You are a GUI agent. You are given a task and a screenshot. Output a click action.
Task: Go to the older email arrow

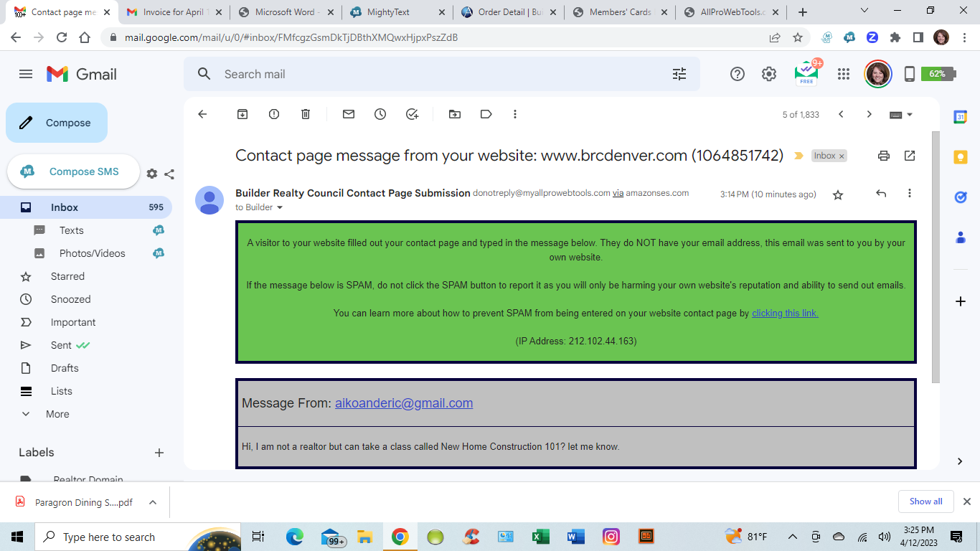(869, 114)
